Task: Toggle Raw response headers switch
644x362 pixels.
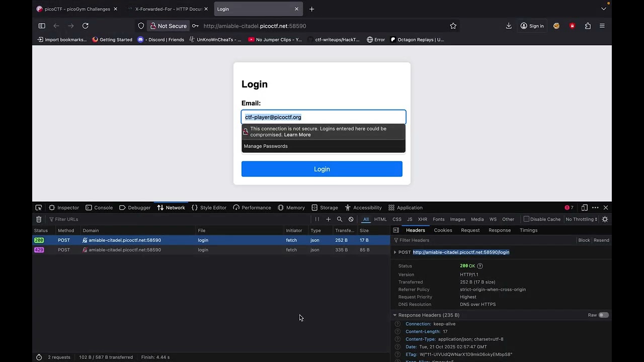Action: pos(603,315)
